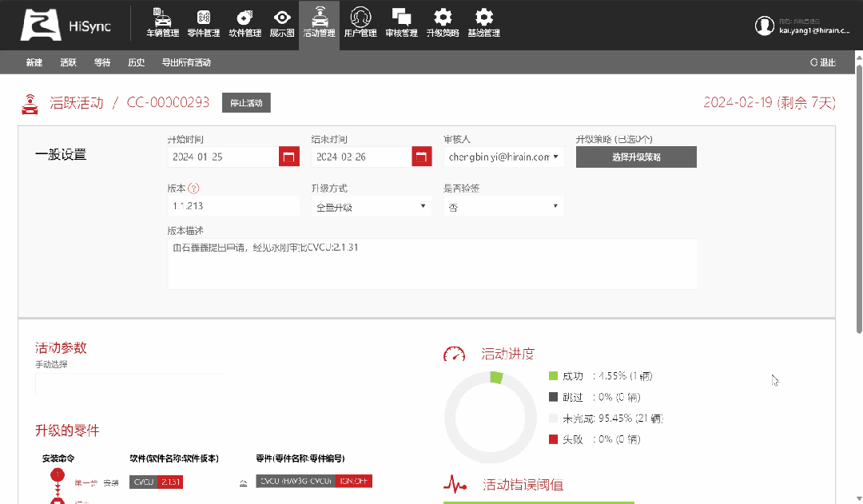Click the 选择升级策略 button
Image resolution: width=863 pixels, height=504 pixels.
point(636,157)
